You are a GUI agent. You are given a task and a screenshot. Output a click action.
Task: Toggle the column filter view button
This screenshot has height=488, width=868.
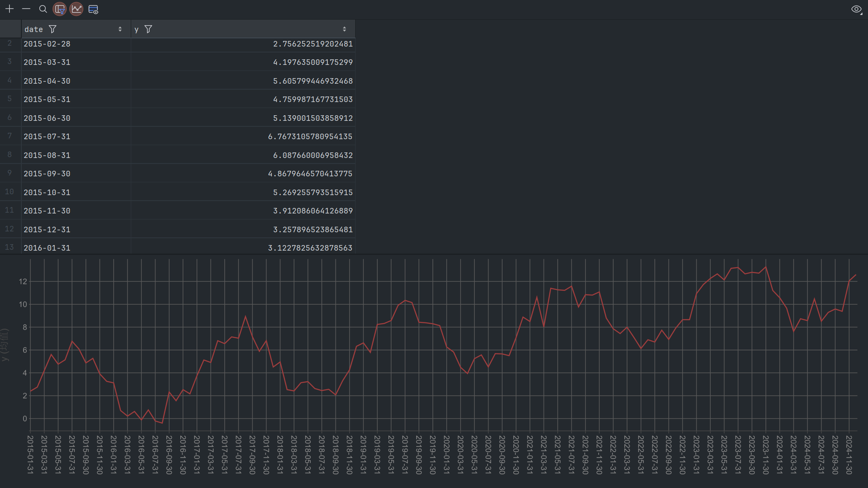click(x=60, y=9)
